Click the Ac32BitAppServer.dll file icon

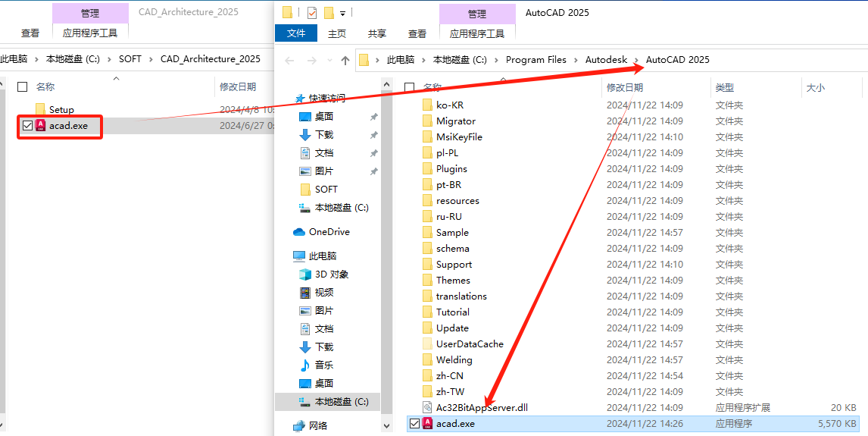(426, 408)
